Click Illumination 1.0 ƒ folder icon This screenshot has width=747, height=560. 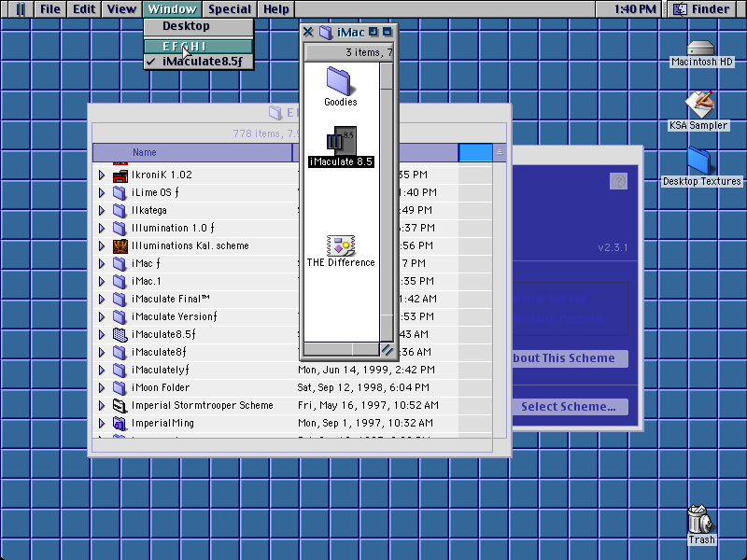point(120,228)
